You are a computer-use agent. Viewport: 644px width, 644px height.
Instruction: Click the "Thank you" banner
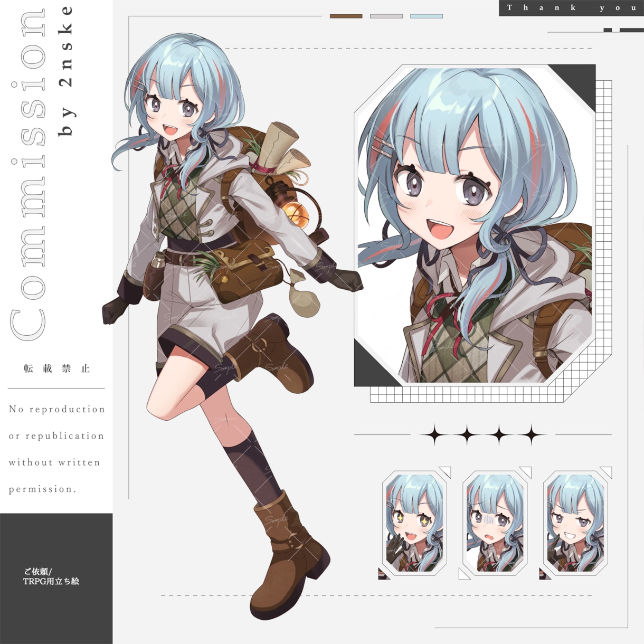click(x=571, y=8)
